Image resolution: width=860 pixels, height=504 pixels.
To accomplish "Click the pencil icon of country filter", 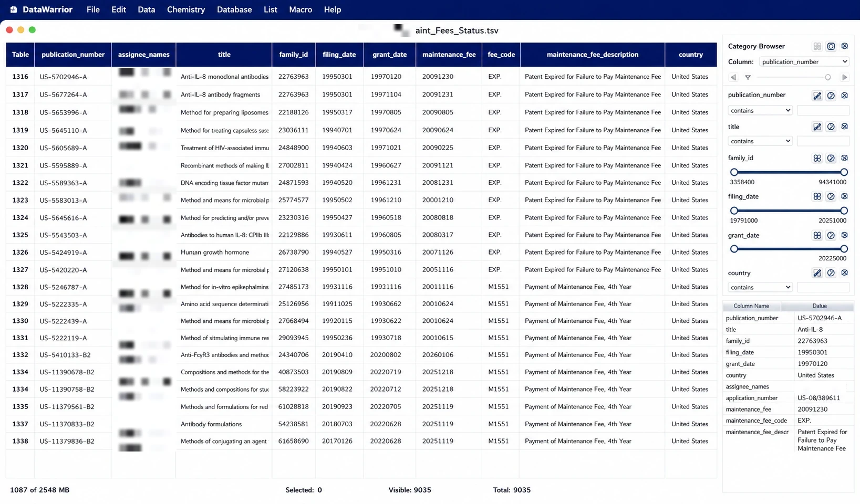I will click(817, 273).
